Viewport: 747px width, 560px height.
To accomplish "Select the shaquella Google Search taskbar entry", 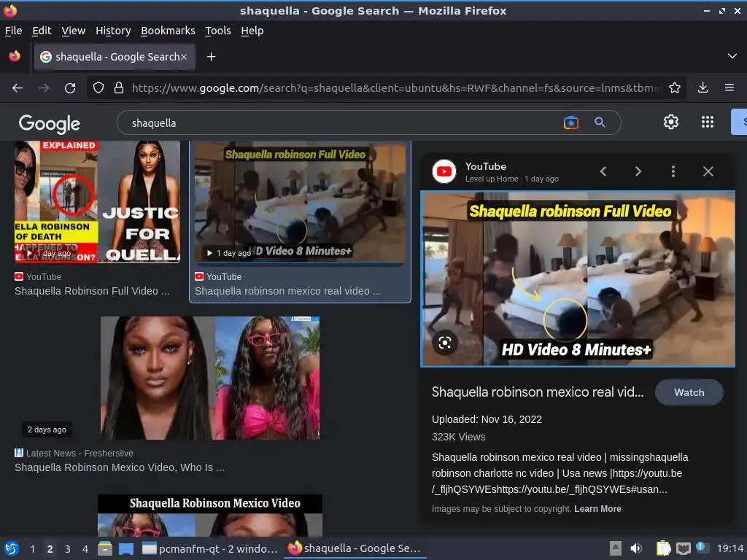I will click(355, 548).
